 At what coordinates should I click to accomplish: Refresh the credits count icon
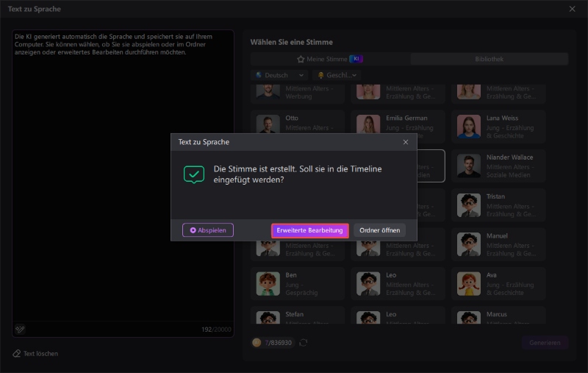coord(303,343)
